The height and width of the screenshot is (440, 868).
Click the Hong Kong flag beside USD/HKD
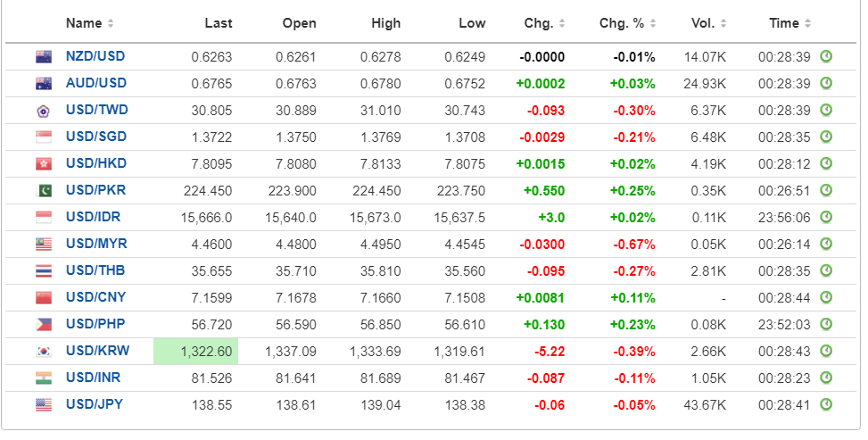pos(43,164)
